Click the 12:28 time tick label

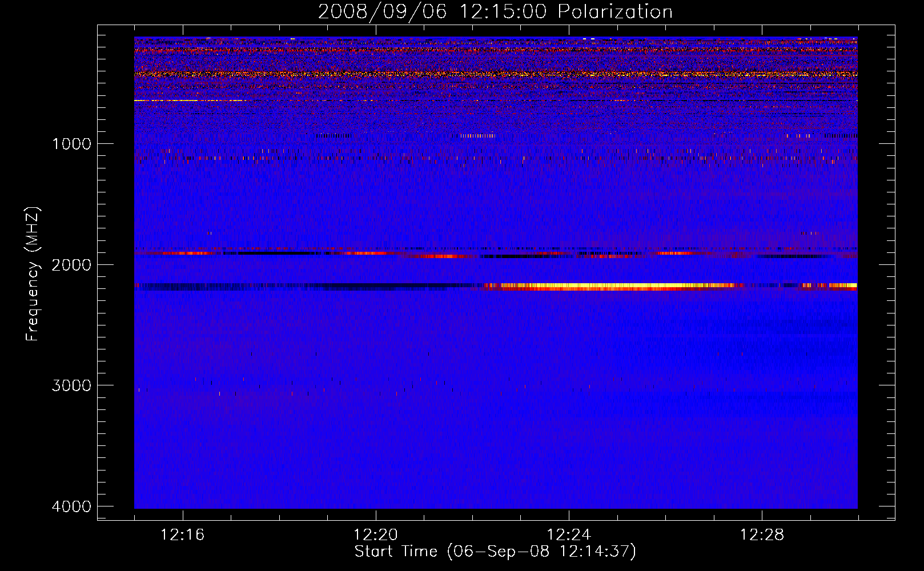click(762, 535)
